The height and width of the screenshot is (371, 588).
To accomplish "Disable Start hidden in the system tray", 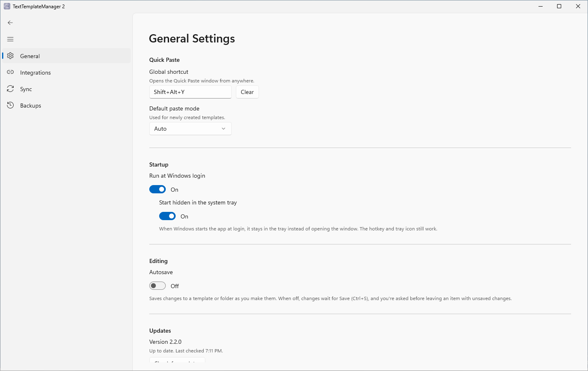I will [167, 216].
